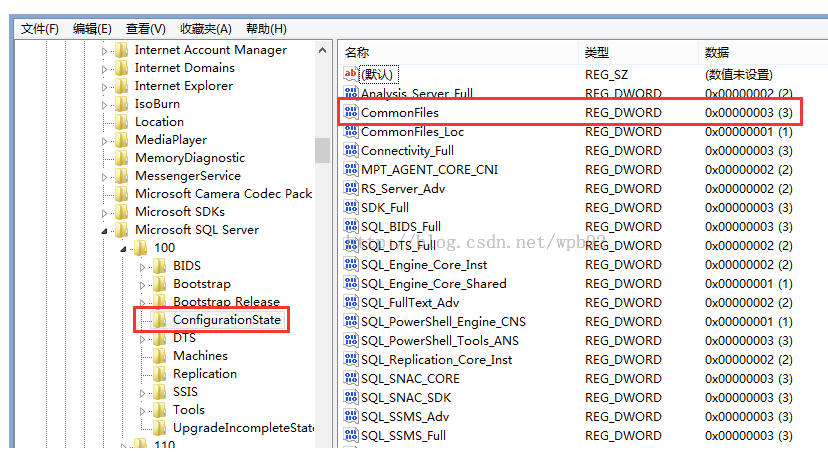Collapse the Microsoft SQL Server key
The image size is (828, 452).
pos(104,231)
